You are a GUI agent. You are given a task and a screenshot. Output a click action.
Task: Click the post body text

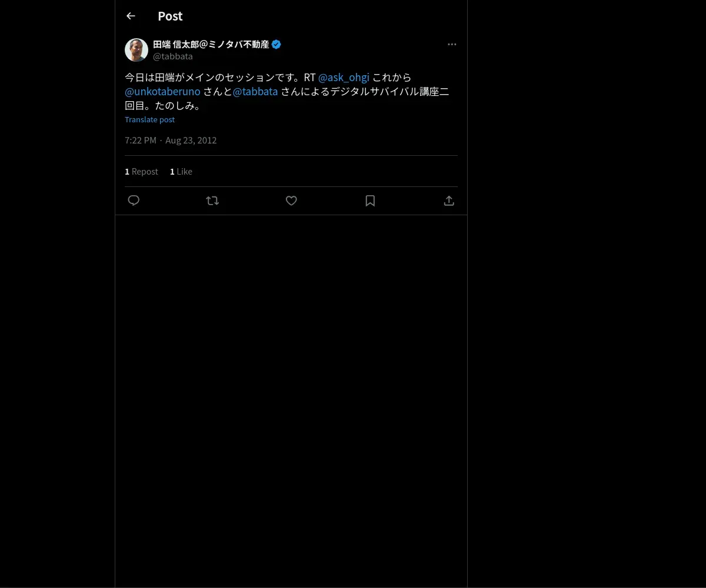coord(287,91)
